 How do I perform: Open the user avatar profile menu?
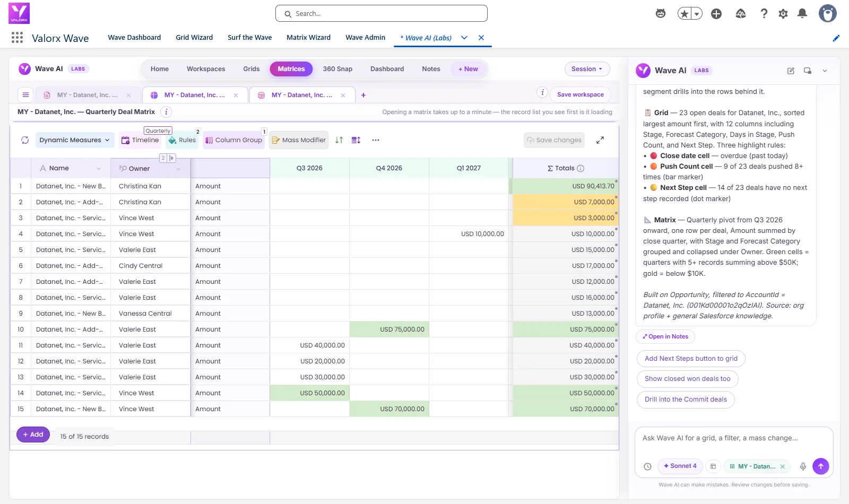click(x=828, y=13)
